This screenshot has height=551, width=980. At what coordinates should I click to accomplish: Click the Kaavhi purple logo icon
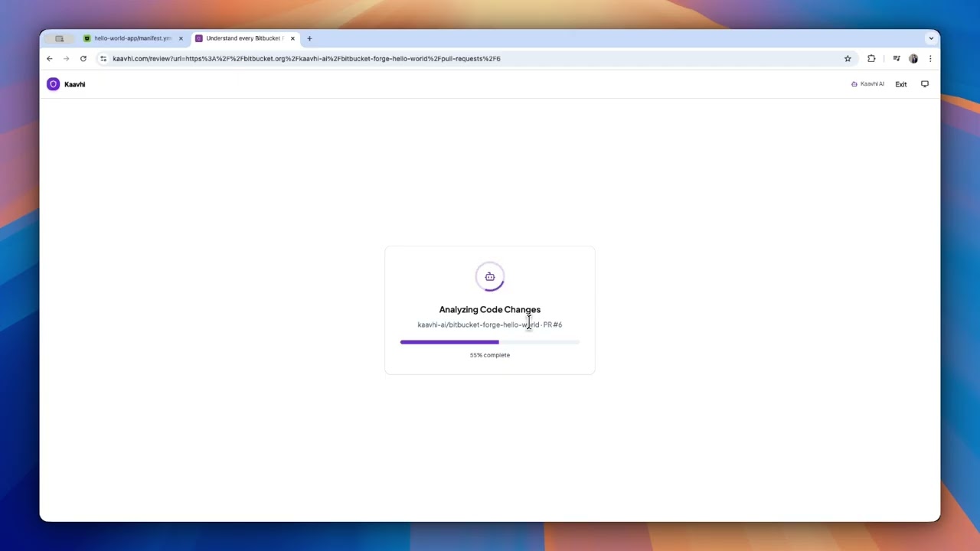click(53, 84)
